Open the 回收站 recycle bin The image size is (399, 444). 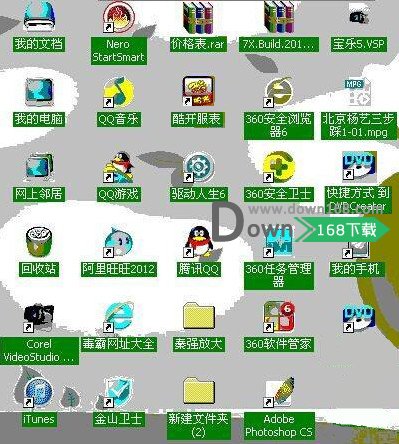point(38,242)
